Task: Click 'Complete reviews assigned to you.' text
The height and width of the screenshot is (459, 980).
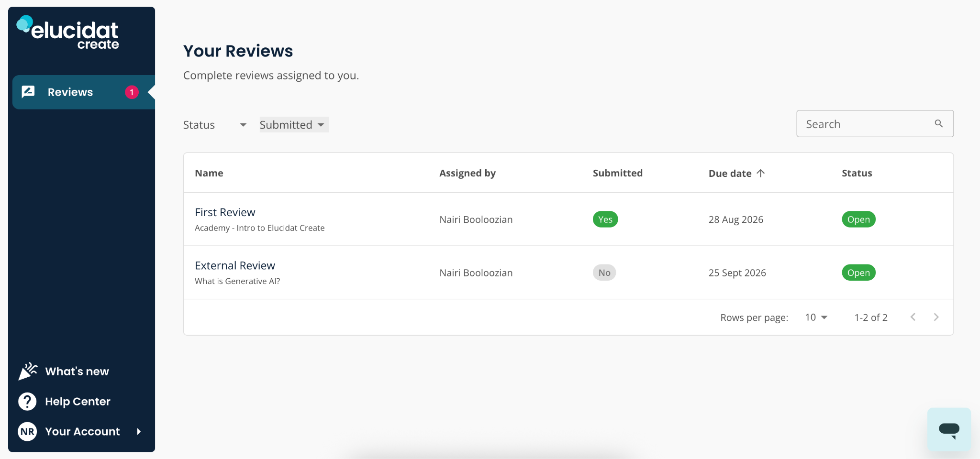Action: pyautogui.click(x=271, y=76)
